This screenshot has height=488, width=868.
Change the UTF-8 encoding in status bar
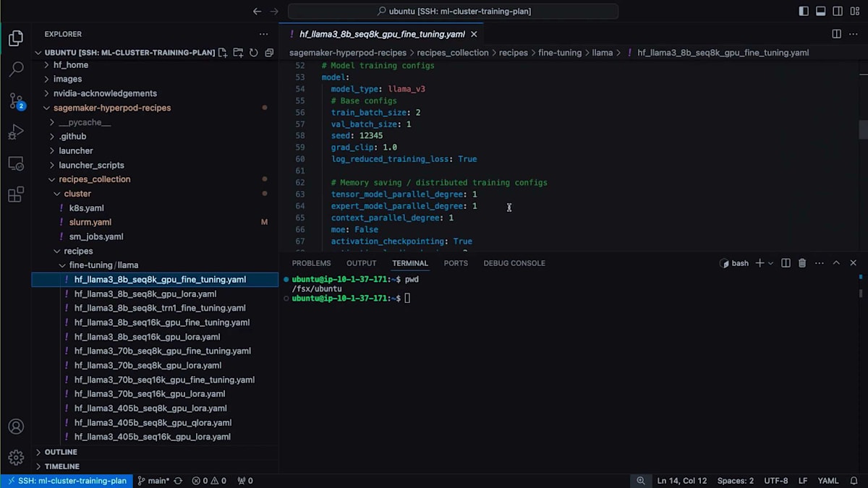[x=775, y=481]
